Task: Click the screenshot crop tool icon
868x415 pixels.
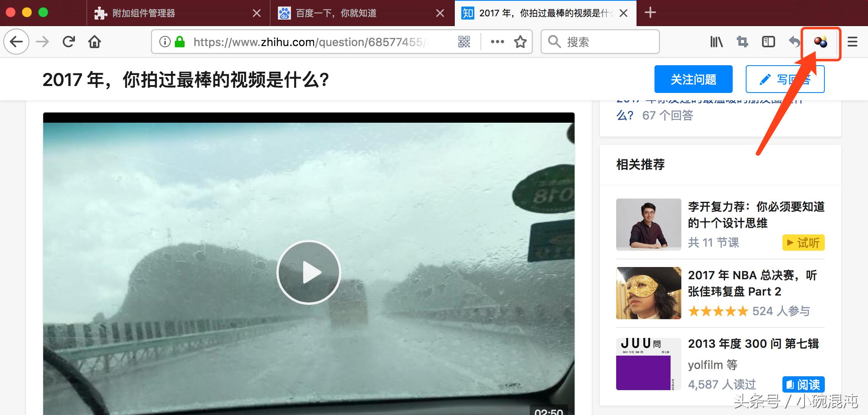Action: [x=742, y=42]
